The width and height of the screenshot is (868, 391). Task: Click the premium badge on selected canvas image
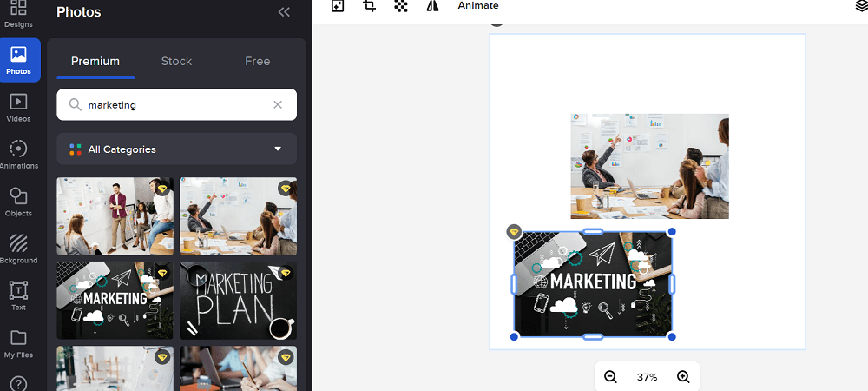coord(514,232)
